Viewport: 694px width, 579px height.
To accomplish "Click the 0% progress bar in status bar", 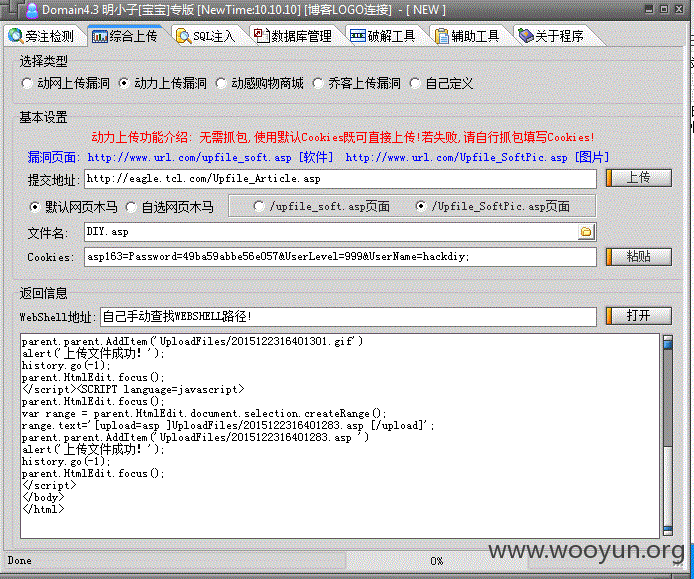I will 436,561.
